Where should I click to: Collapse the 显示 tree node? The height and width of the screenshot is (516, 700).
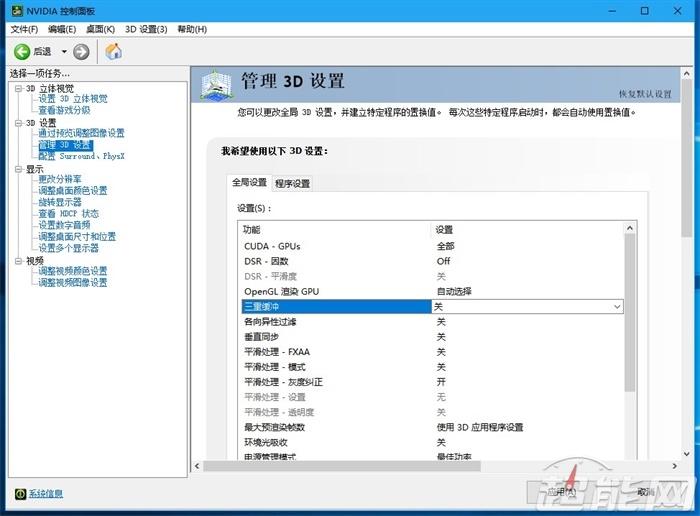click(x=18, y=169)
